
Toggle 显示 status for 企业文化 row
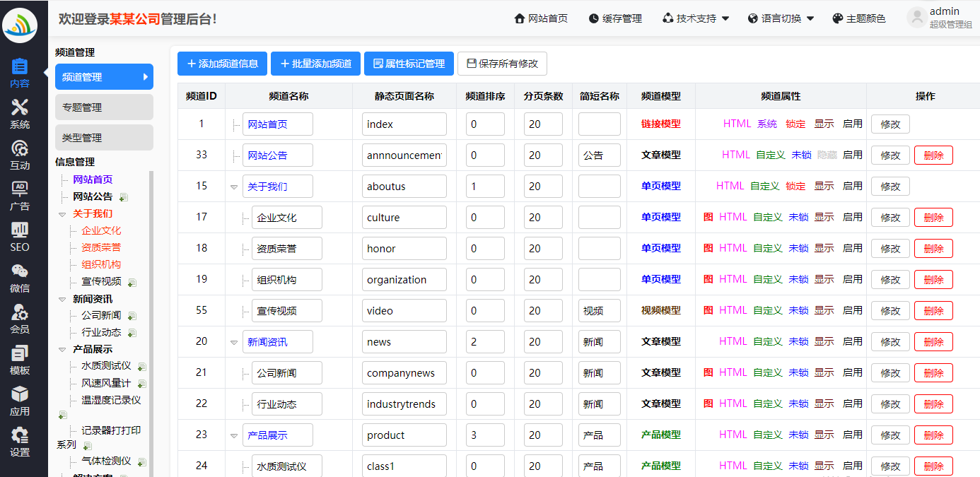pyautogui.click(x=824, y=217)
